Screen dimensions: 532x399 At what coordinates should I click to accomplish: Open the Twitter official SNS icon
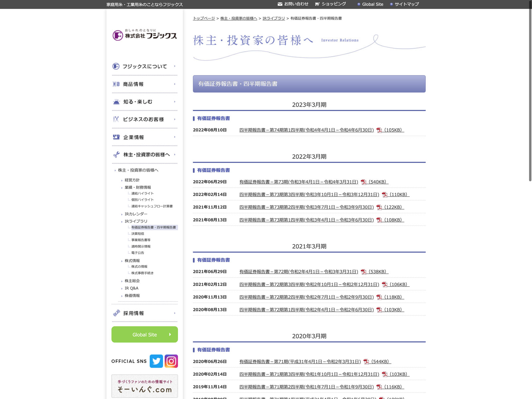(x=156, y=361)
